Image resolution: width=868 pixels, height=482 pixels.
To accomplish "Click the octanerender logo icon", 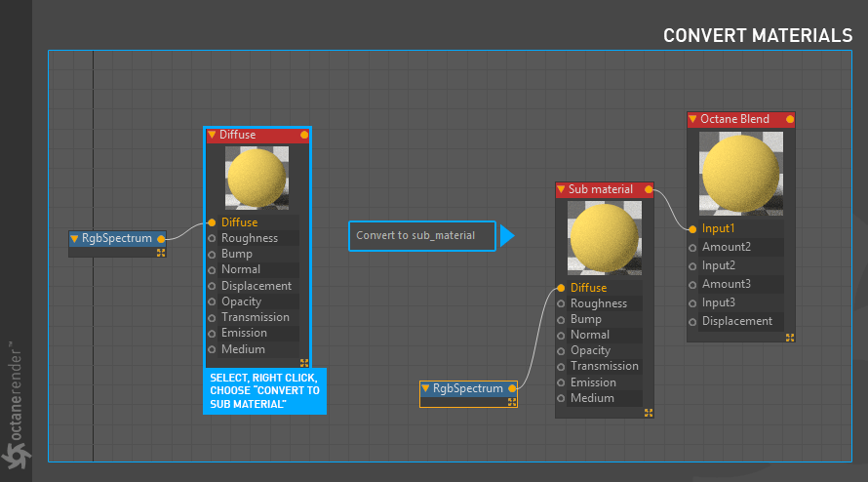I will 16,456.
